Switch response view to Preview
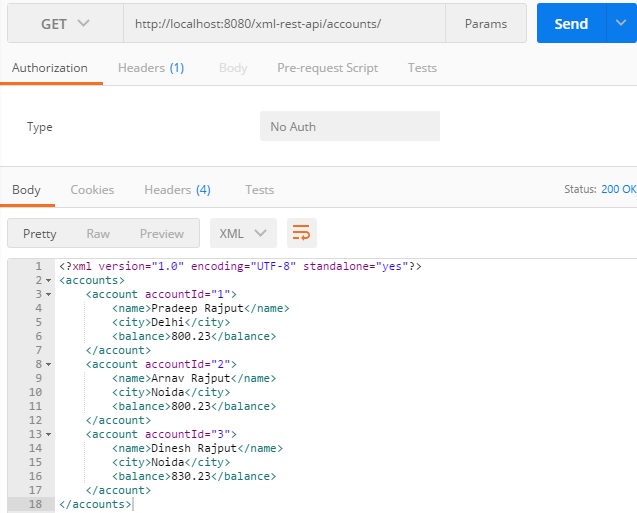The image size is (637, 513). (x=162, y=234)
